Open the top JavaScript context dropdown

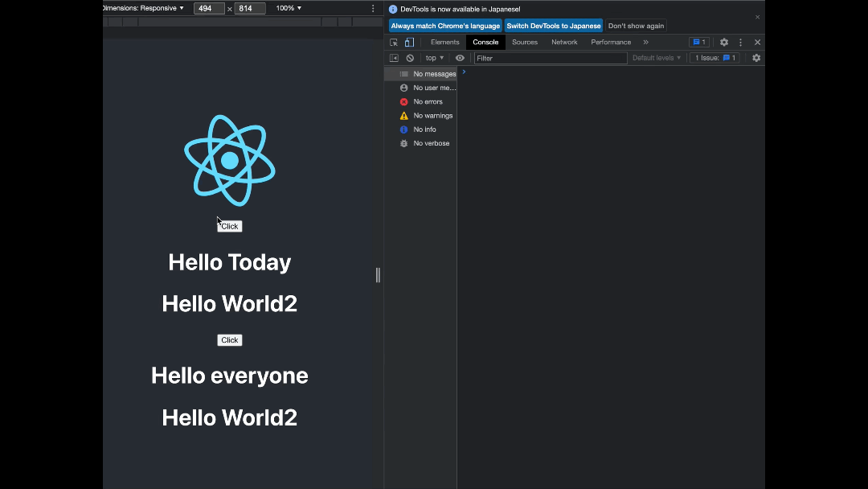click(435, 58)
